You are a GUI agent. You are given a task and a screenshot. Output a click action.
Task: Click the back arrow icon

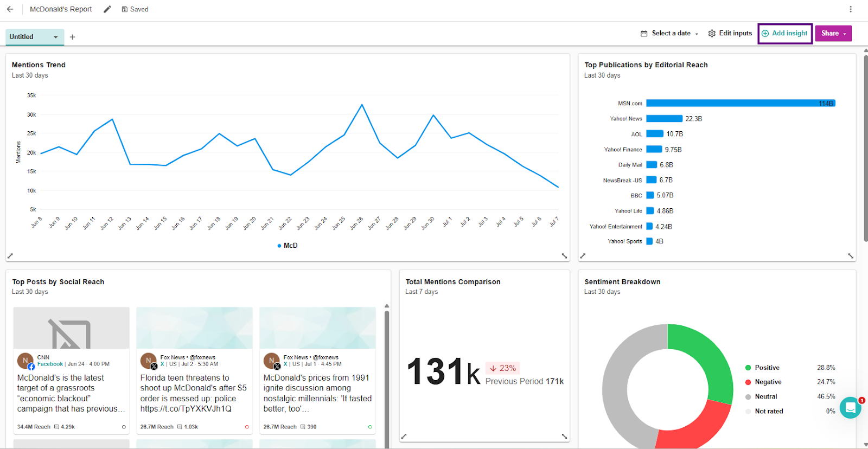(x=10, y=9)
